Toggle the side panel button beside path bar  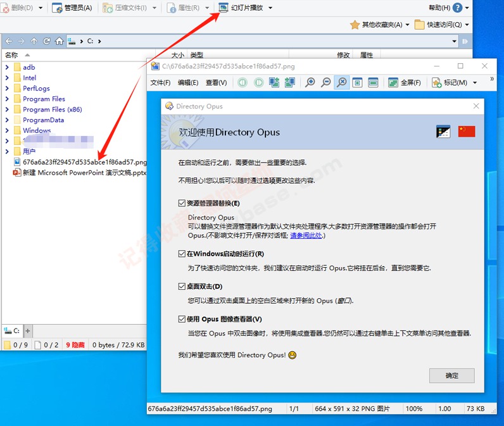click(465, 41)
